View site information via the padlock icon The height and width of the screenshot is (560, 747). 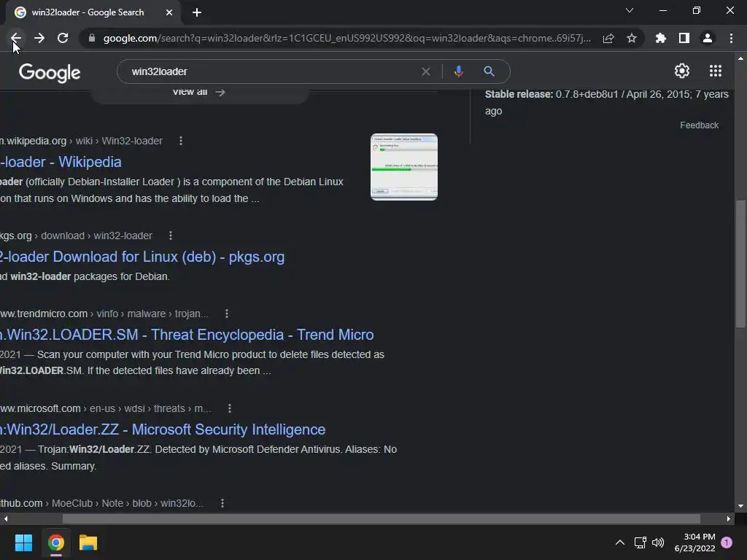pos(92,38)
